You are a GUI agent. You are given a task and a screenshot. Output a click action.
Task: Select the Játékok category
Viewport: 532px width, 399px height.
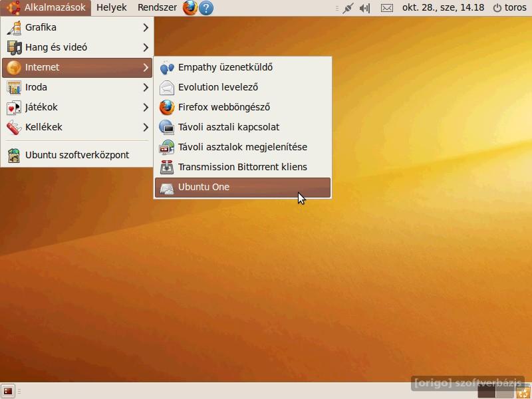tap(77, 108)
